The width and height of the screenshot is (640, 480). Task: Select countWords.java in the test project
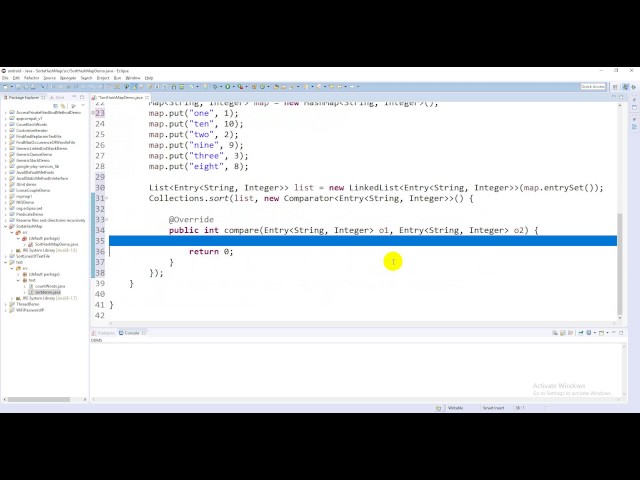50,286
